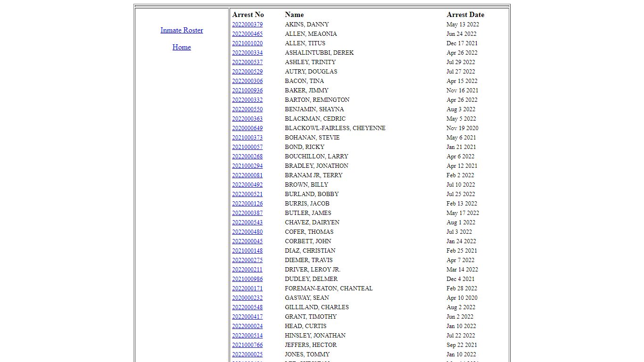View arrest number 2021000936
This screenshot has width=644, height=362.
point(247,90)
